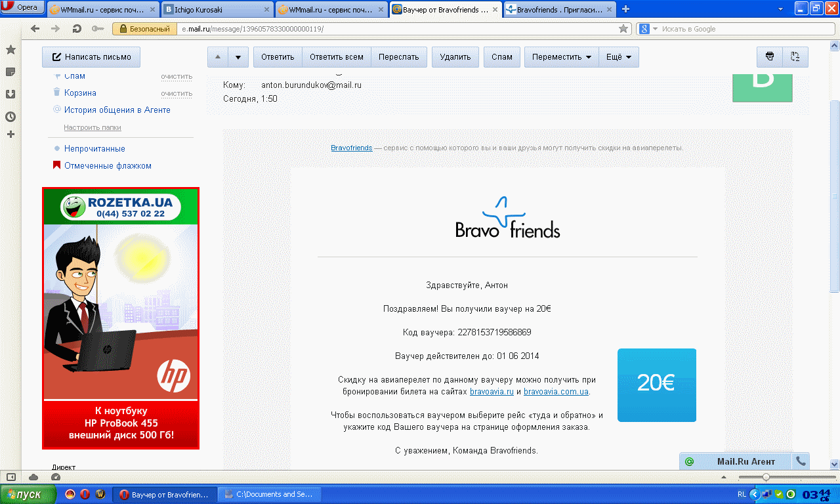Viewport: 840px width, 504px height.
Task: Click the 'Ответить' reply button
Action: (278, 57)
